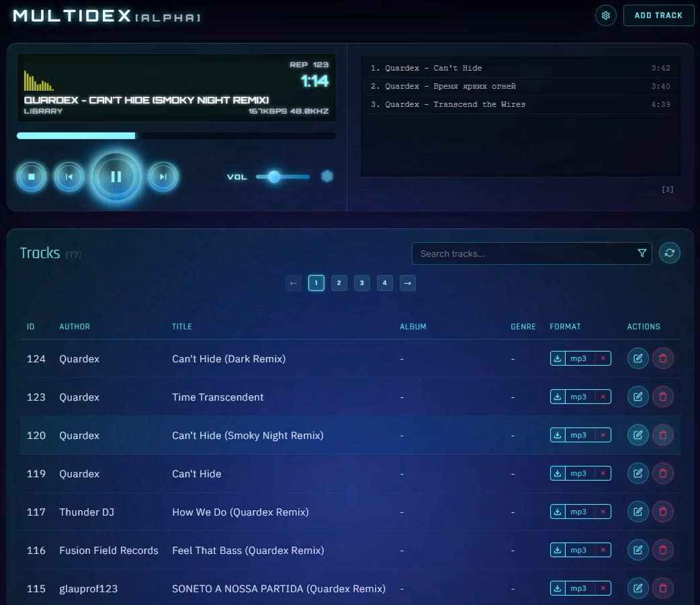Click the hexagon icon next to the volume slider
The width and height of the screenshot is (700, 605).
click(326, 176)
